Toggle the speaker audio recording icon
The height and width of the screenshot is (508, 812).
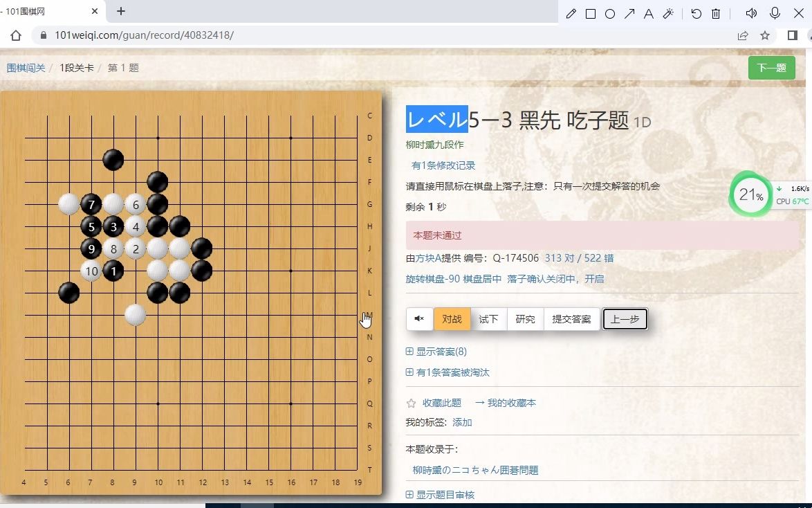[x=751, y=13]
